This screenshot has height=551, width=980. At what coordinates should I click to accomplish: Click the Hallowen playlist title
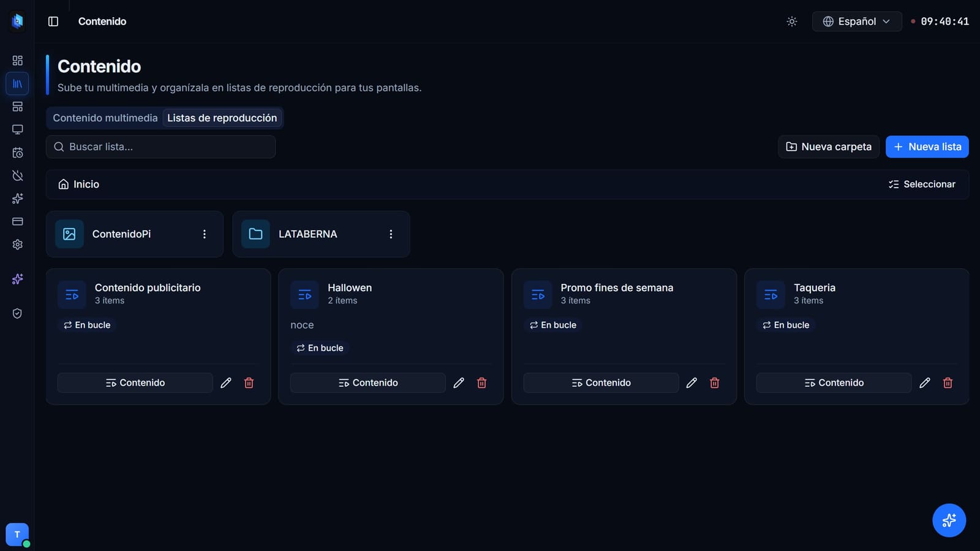(x=350, y=287)
